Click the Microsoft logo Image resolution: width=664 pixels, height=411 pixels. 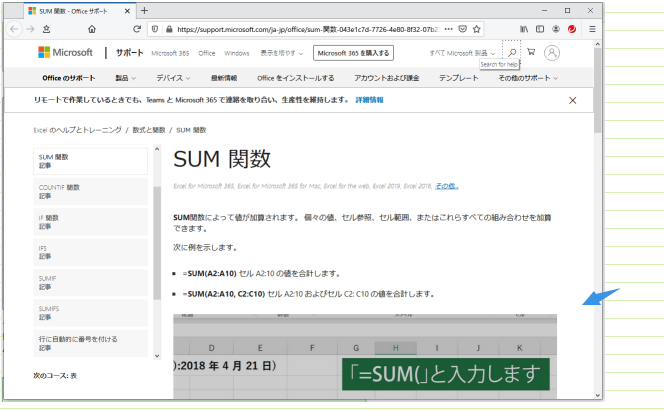(65, 52)
